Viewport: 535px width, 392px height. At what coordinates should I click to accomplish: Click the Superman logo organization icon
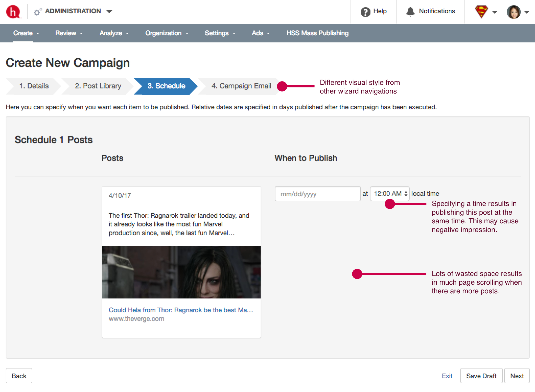(x=481, y=11)
